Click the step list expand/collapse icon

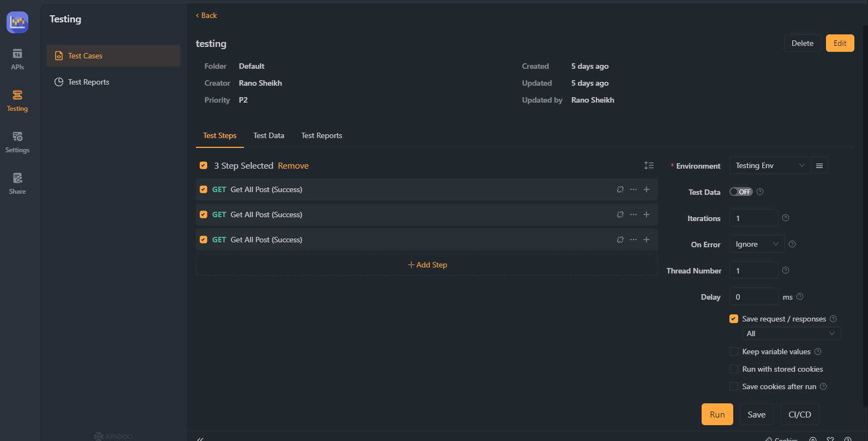click(649, 165)
